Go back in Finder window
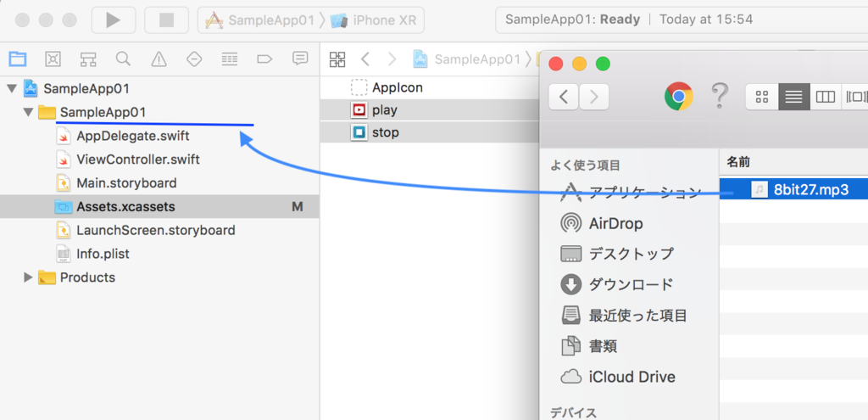This screenshot has height=420, width=868. (564, 97)
